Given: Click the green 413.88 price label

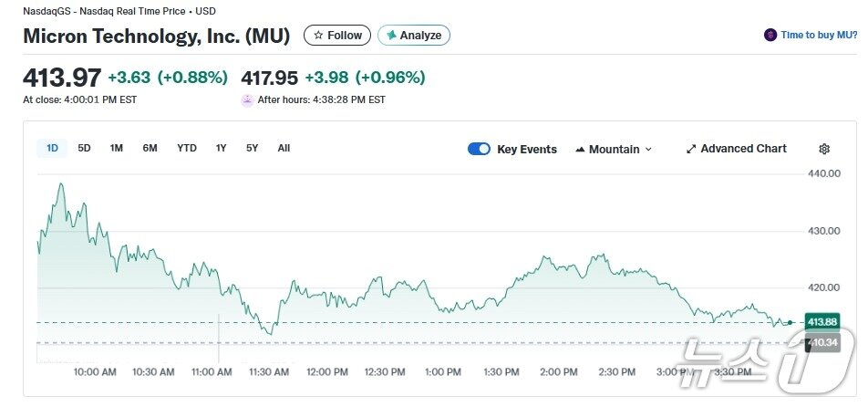Looking at the screenshot, I should (822, 322).
